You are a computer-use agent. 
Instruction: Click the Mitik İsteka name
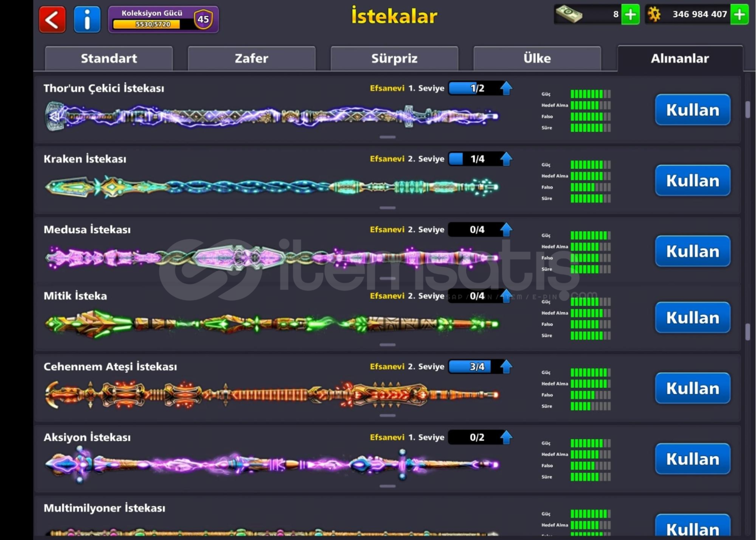(75, 296)
